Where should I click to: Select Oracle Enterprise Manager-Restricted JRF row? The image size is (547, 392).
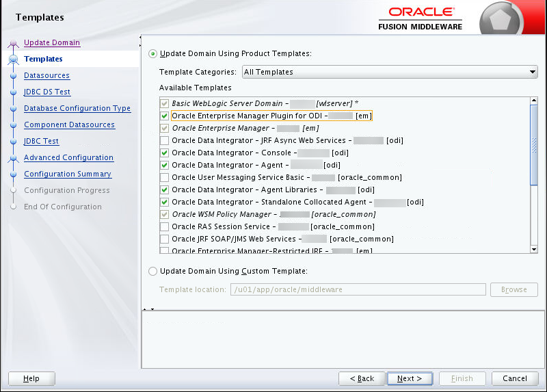[272, 250]
